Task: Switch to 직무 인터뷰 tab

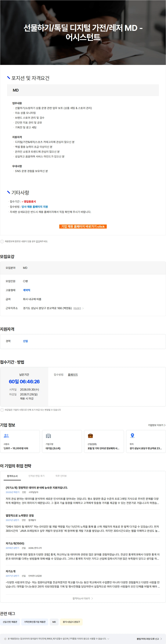Action: point(61,476)
